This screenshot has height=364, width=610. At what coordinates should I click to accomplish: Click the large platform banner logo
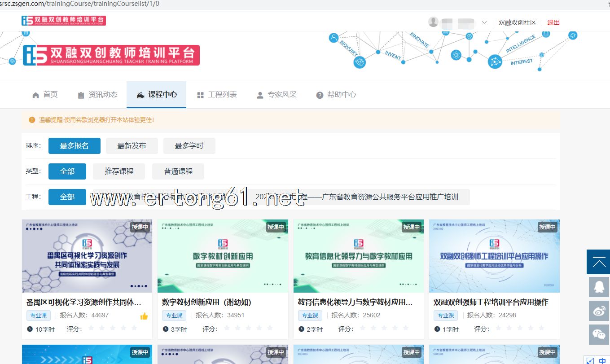[111, 55]
